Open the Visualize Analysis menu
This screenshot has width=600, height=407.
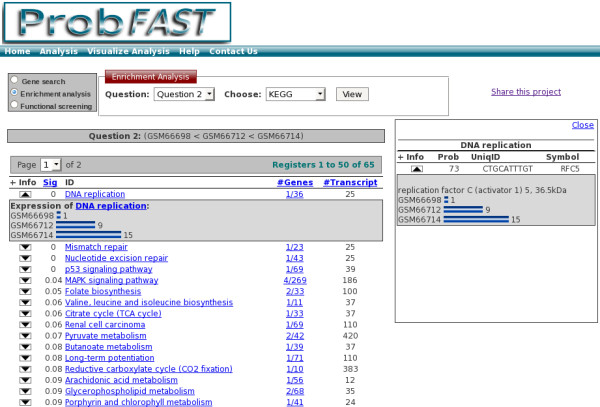tap(131, 51)
